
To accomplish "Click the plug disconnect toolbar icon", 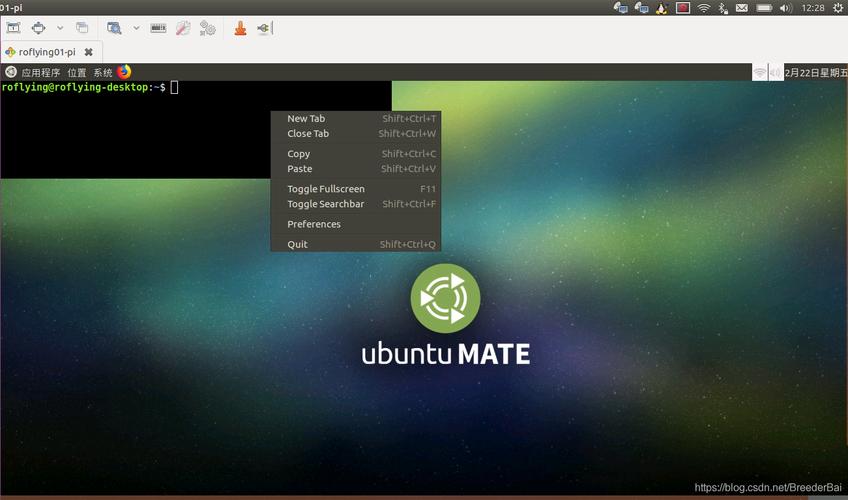I will [265, 28].
